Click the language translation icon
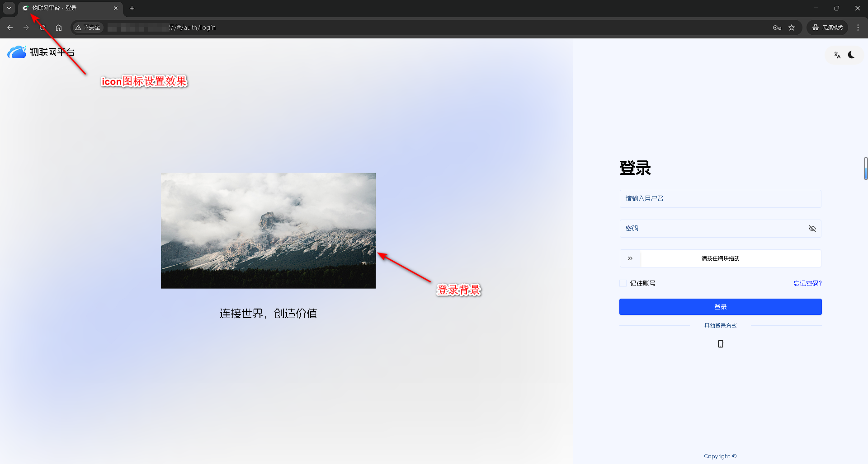 tap(837, 55)
